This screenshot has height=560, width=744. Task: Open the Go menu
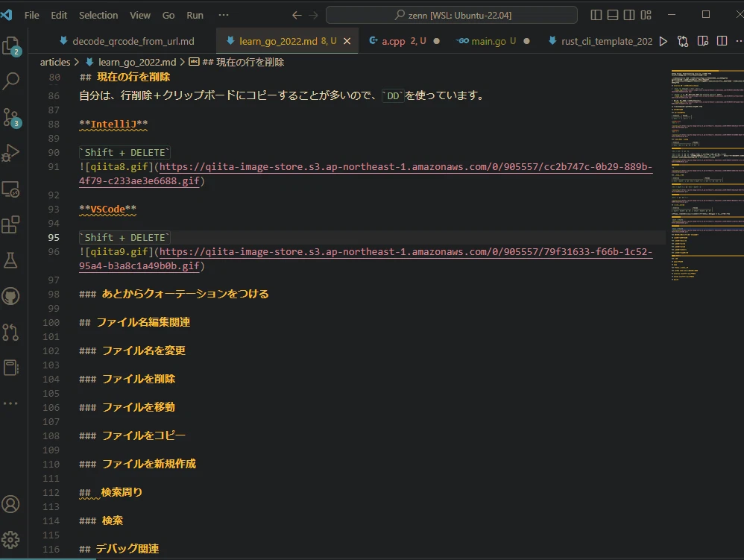tap(168, 15)
